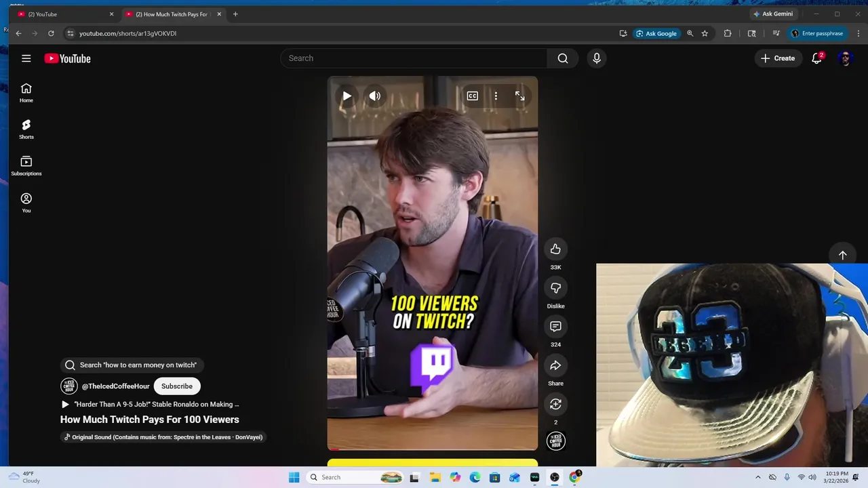The image size is (868, 488).
Task: Open the YouTube hamburger guide menu
Action: click(x=26, y=58)
